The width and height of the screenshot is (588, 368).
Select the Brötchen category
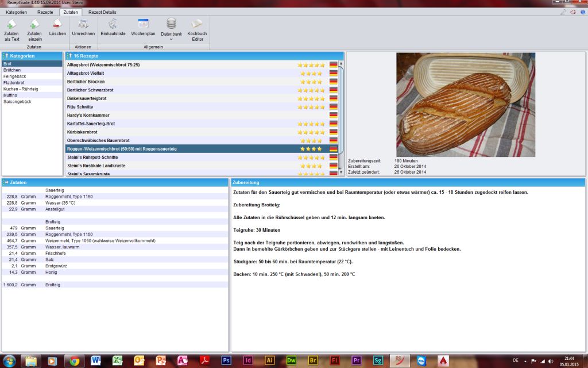point(12,70)
